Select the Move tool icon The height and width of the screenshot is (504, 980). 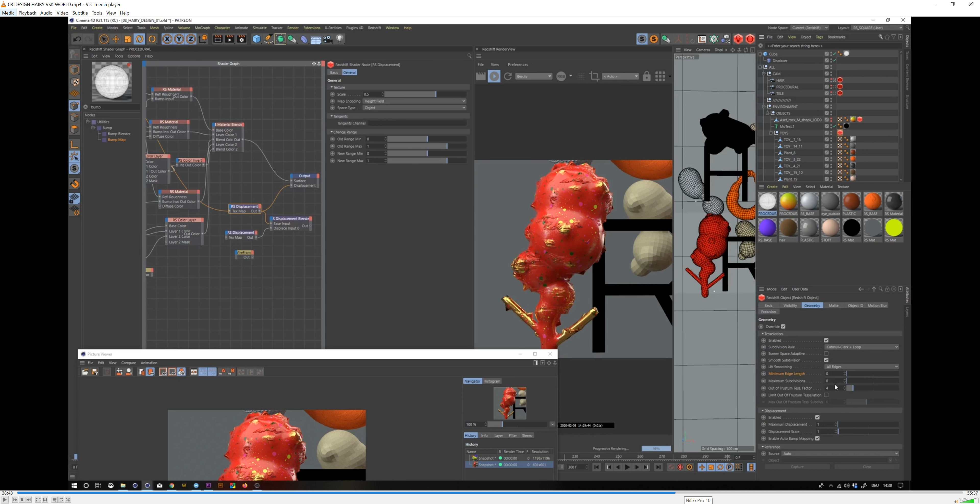coord(116,39)
